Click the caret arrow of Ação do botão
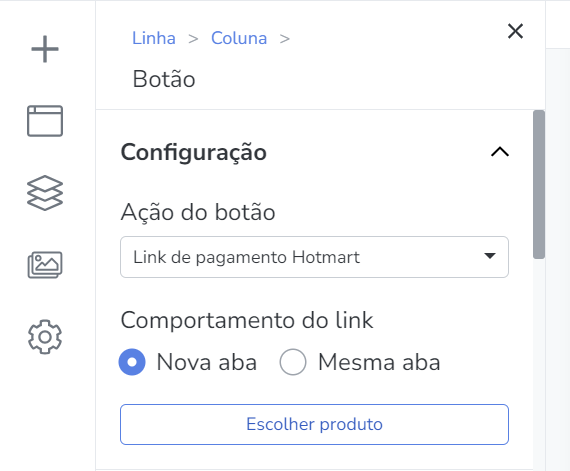 point(490,256)
